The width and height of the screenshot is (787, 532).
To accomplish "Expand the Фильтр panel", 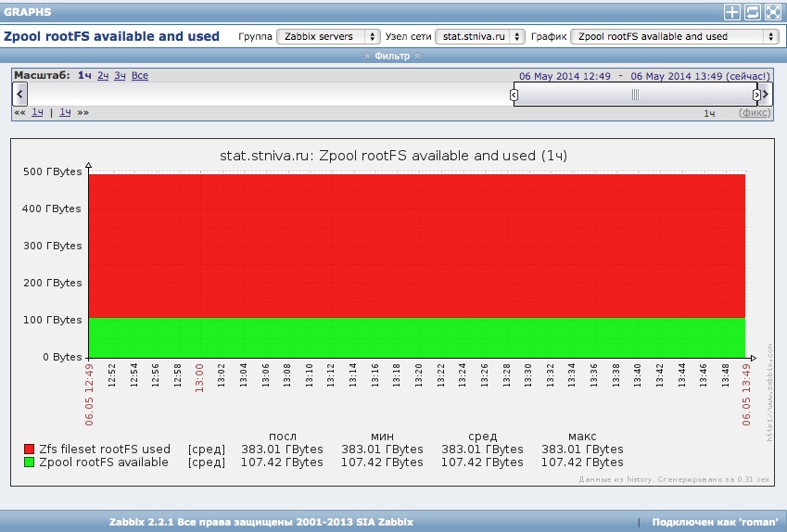I will click(x=393, y=56).
